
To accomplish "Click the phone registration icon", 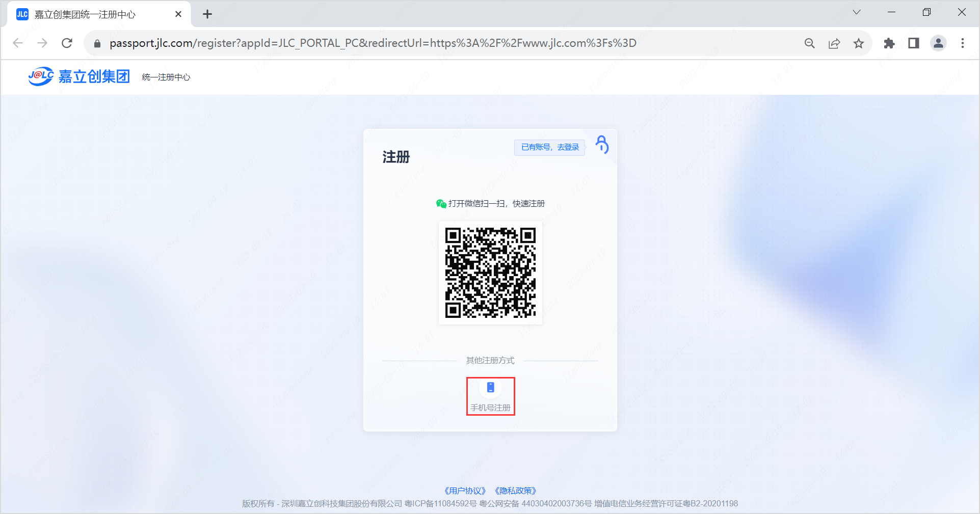I will tap(490, 388).
